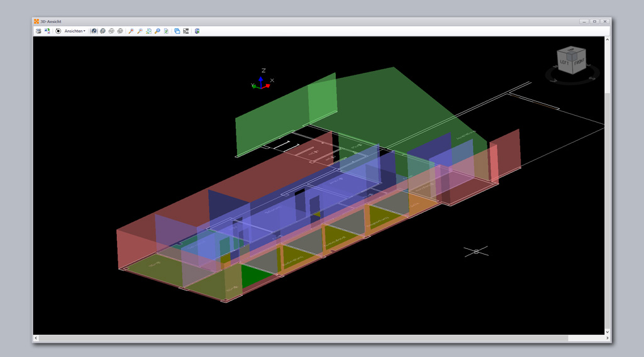Click the black-and-white picture toolbar icon
This screenshot has height=357, width=644.
[x=186, y=31]
